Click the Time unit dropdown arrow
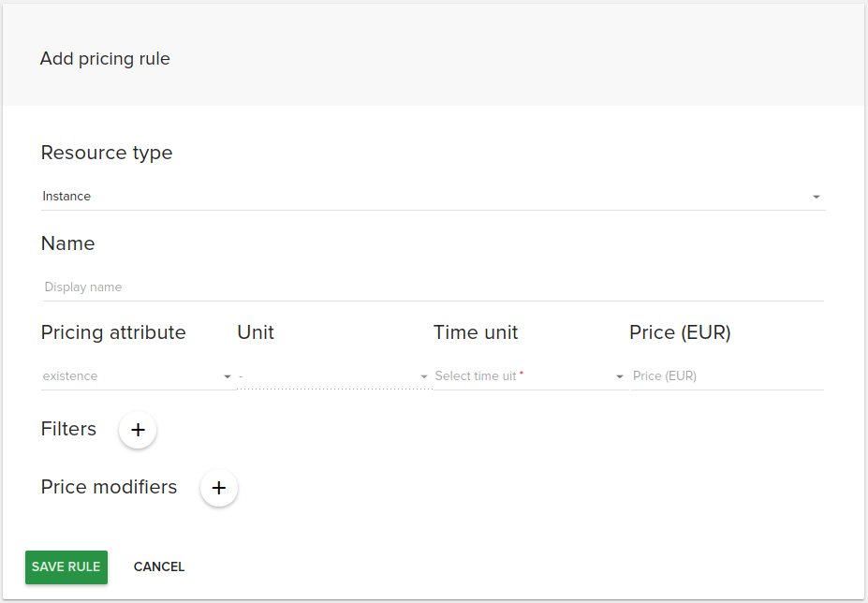This screenshot has height=603, width=868. click(618, 375)
